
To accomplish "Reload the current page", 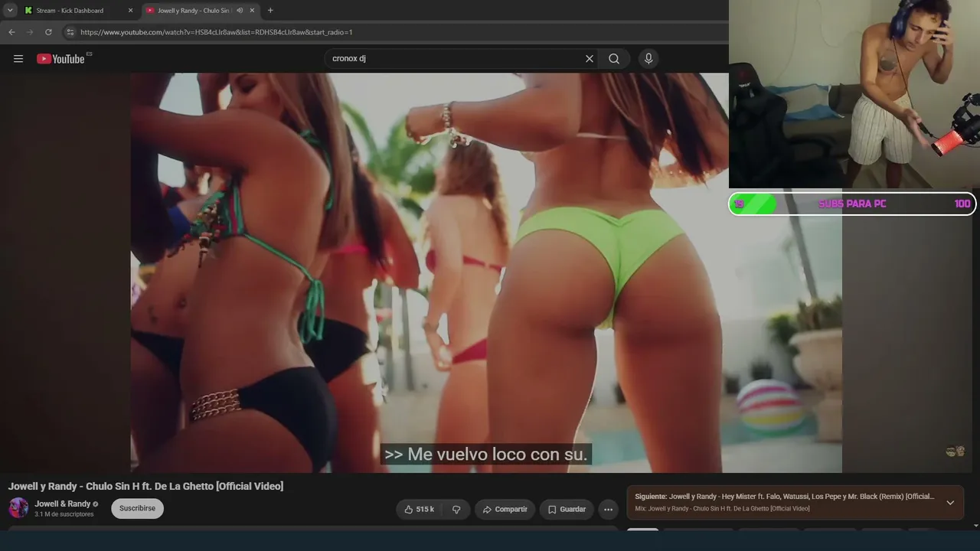I will pyautogui.click(x=48, y=32).
